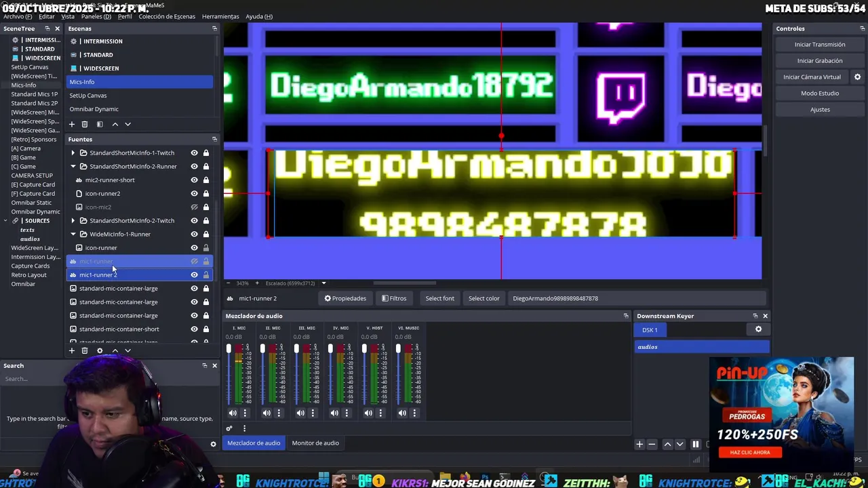Float the Mezclador de audio dock panel
The width and height of the screenshot is (868, 488).
point(626,316)
